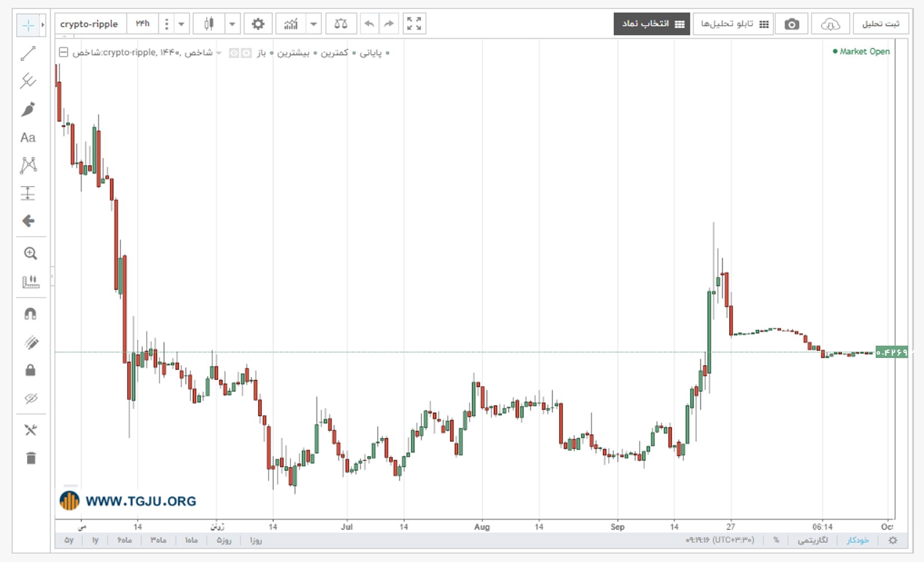This screenshot has width=924, height=562.
Task: Toggle the لگاریتمی logarithmic scale
Action: (813, 540)
